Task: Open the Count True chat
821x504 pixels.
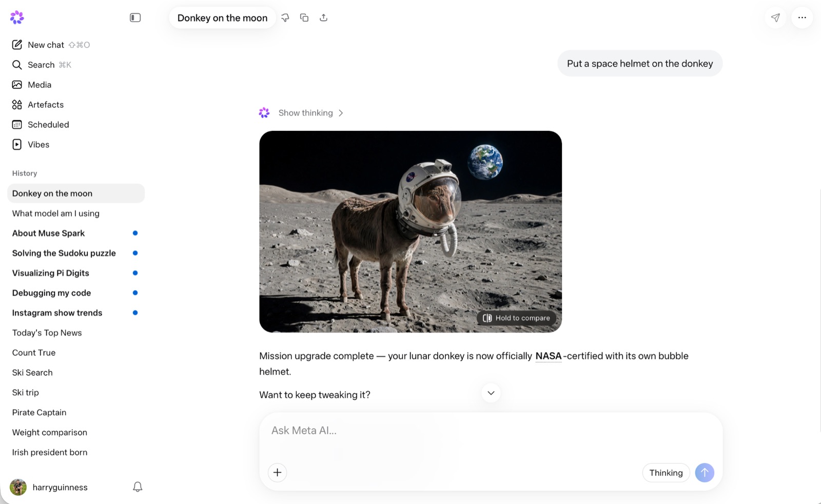Action: point(76,353)
